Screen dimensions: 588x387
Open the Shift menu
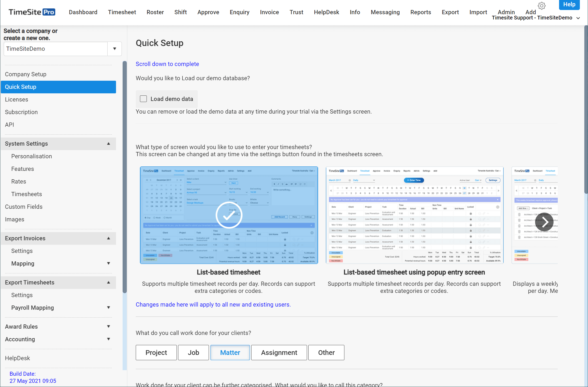[180, 12]
